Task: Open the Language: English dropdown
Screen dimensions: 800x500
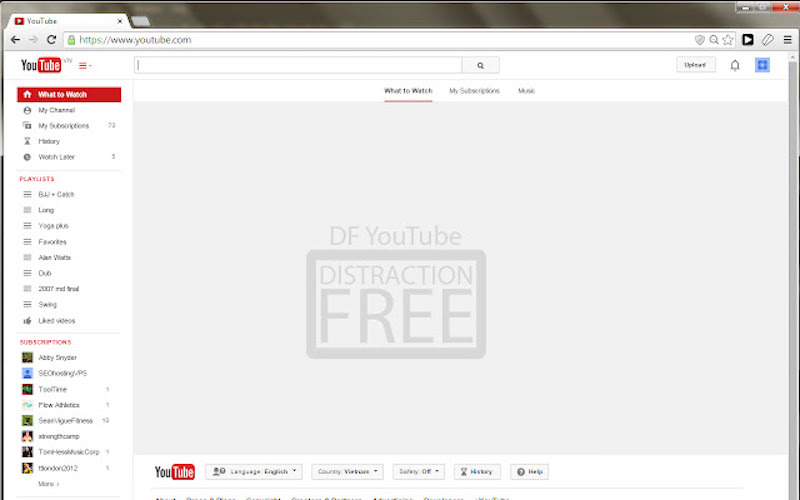Action: coord(254,472)
